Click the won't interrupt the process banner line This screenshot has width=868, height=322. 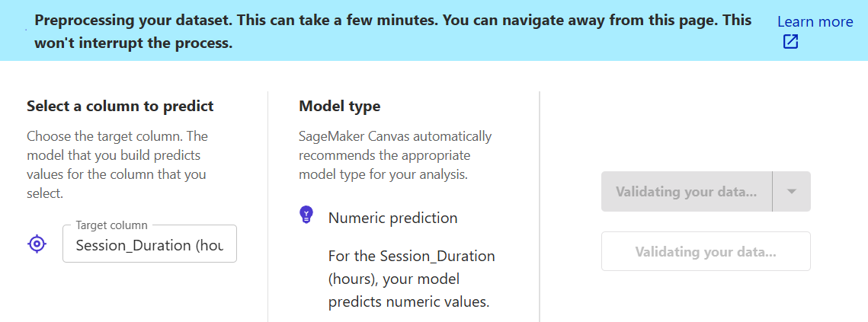coord(133,43)
